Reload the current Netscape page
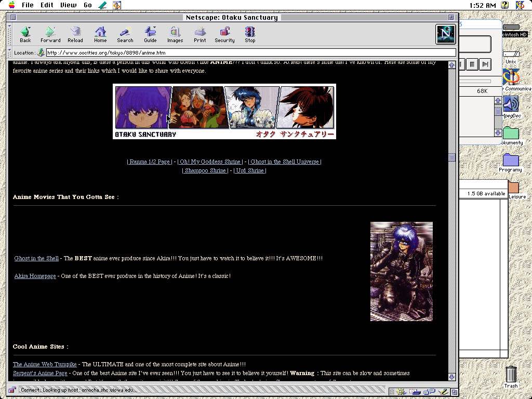This screenshot has height=399, width=532. click(x=75, y=35)
